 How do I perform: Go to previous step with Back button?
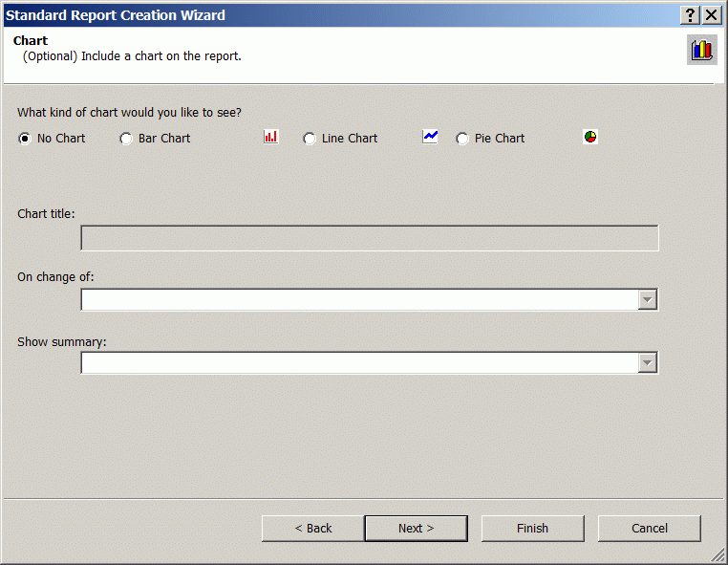pos(313,529)
